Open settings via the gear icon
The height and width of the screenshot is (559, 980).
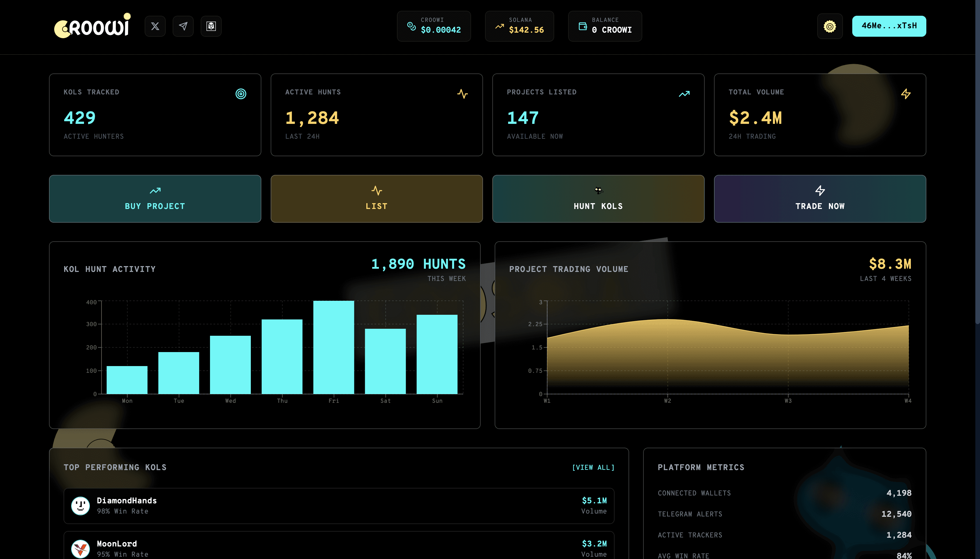pyautogui.click(x=829, y=26)
